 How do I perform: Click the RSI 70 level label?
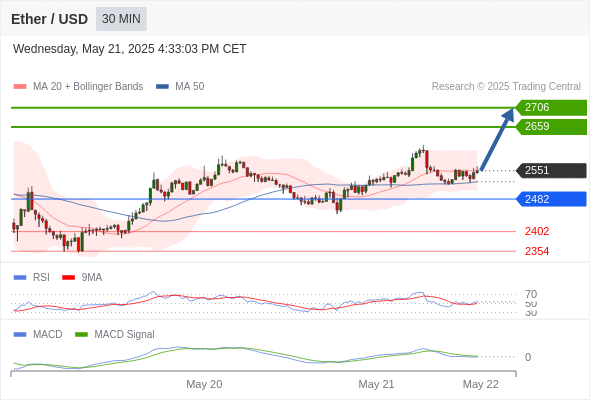click(x=531, y=294)
